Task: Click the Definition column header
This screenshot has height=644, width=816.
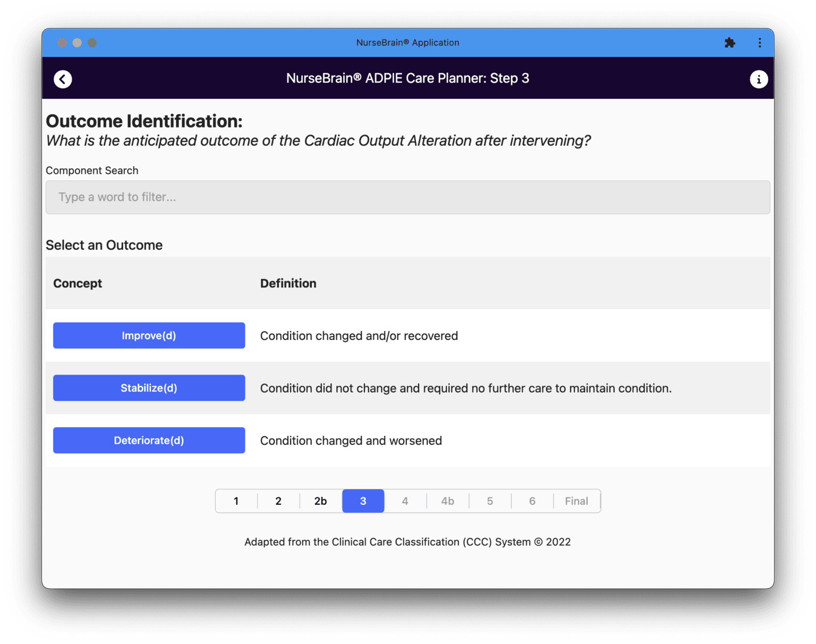Action: click(288, 283)
